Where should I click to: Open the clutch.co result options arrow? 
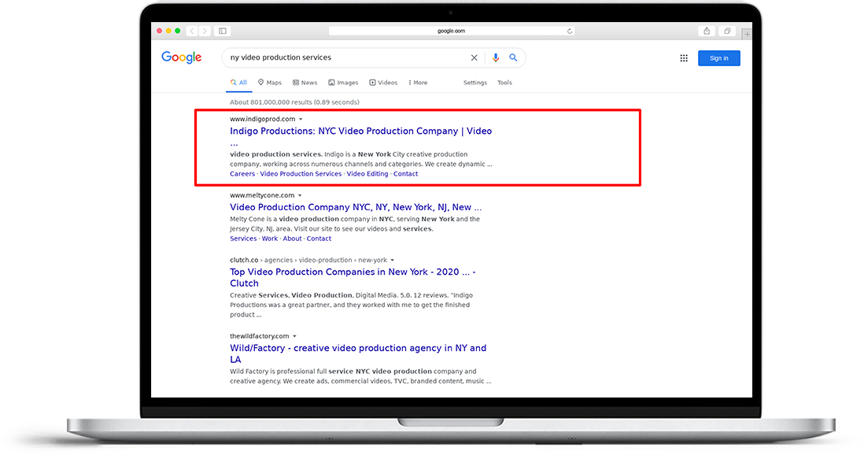tap(392, 260)
